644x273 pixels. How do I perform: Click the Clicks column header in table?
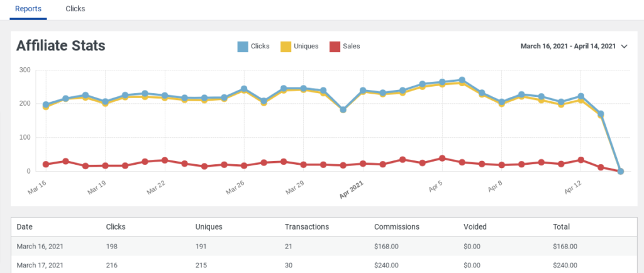point(116,227)
